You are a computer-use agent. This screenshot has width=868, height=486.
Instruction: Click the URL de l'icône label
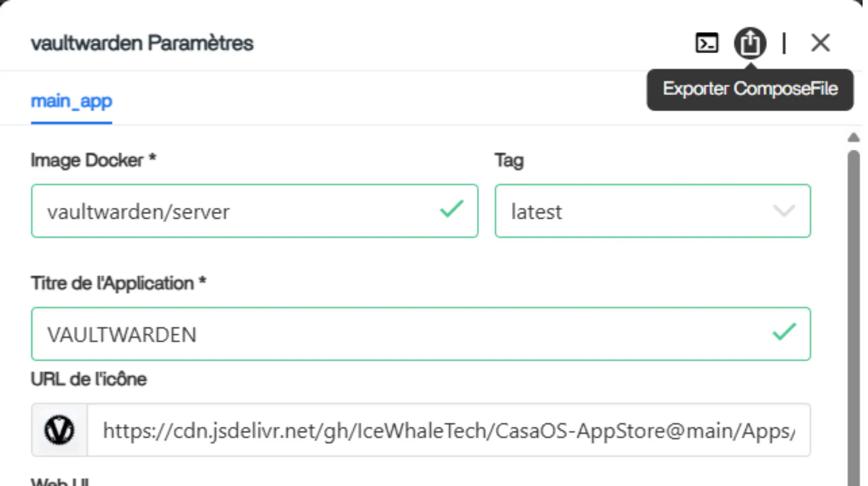[x=89, y=379]
